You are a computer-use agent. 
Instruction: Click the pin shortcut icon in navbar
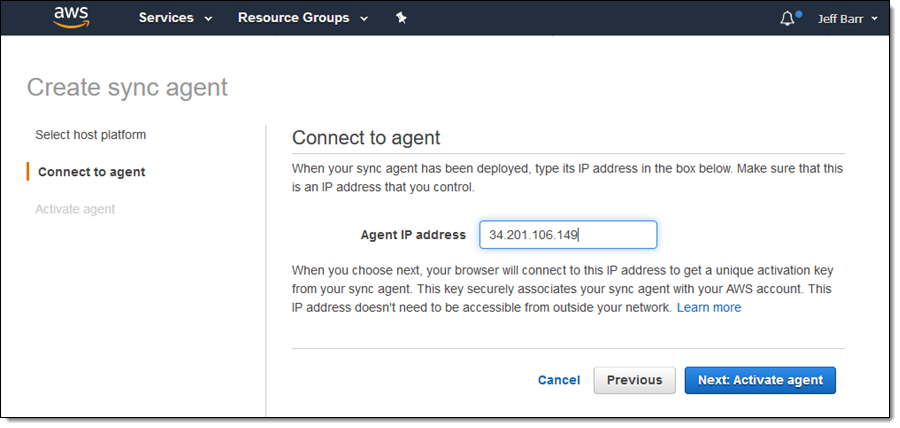tap(401, 18)
